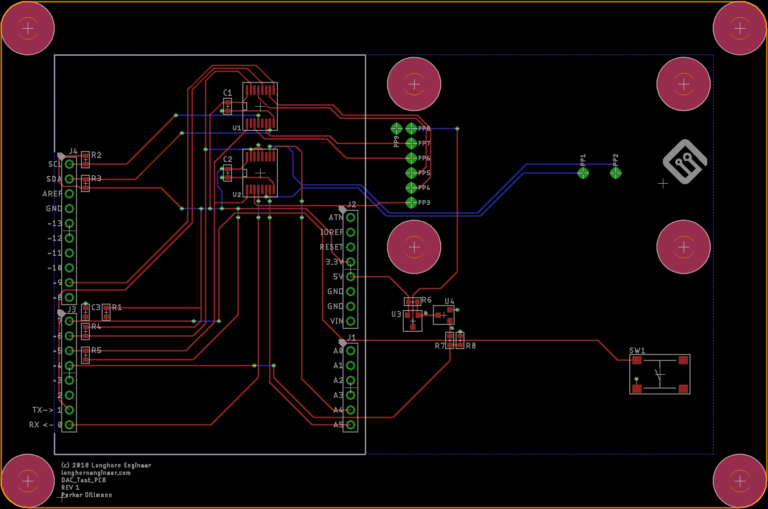
Task: Click the RESET pin on header J2
Action: pos(351,246)
